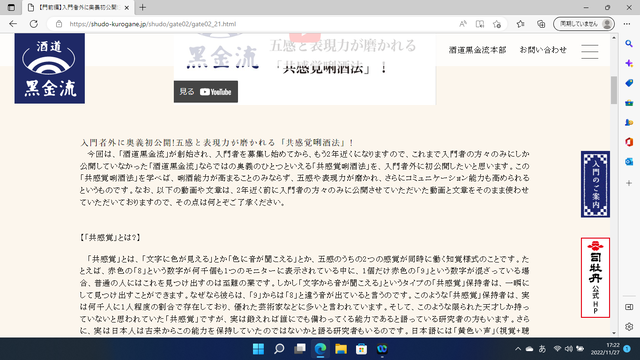This screenshot has height=360, width=640.
Task: Open the hamburger menu on the website
Action: tap(590, 51)
